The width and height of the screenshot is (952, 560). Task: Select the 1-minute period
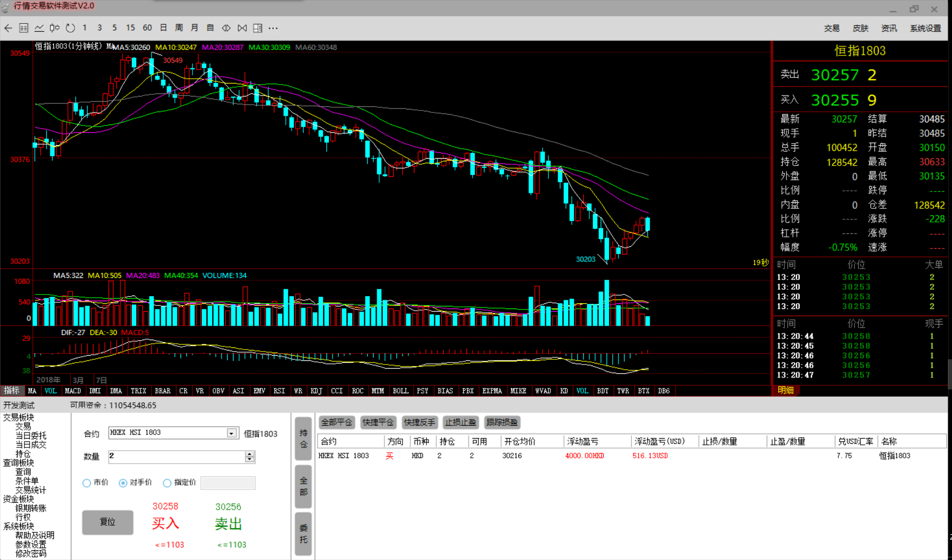pyautogui.click(x=85, y=28)
